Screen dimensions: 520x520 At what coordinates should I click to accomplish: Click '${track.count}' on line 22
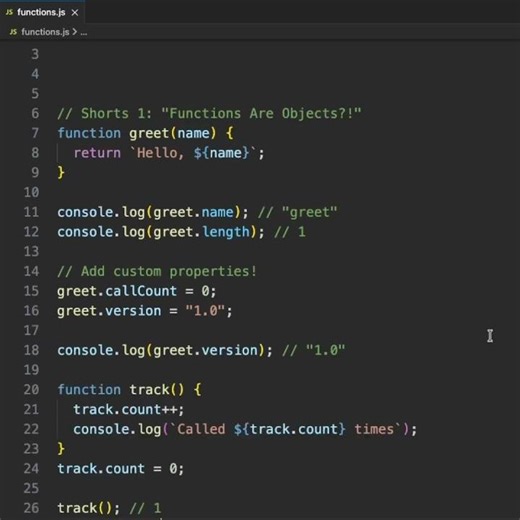tap(289, 429)
